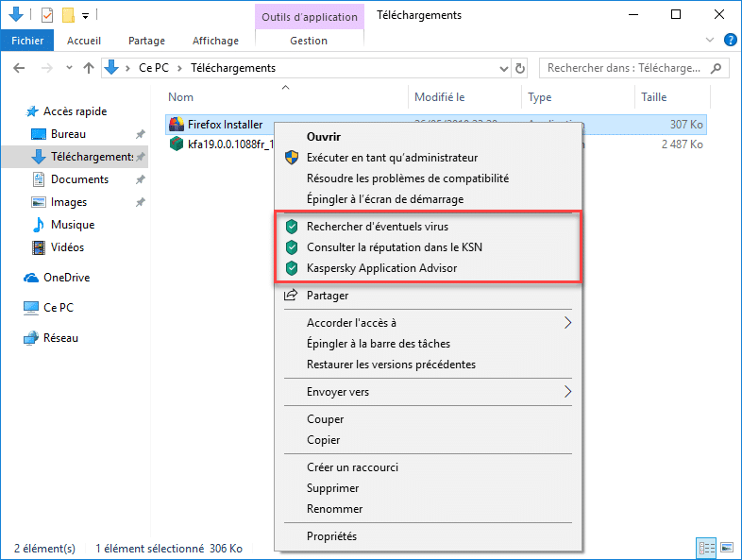Open the Accueil ribbon tab

tap(84, 41)
